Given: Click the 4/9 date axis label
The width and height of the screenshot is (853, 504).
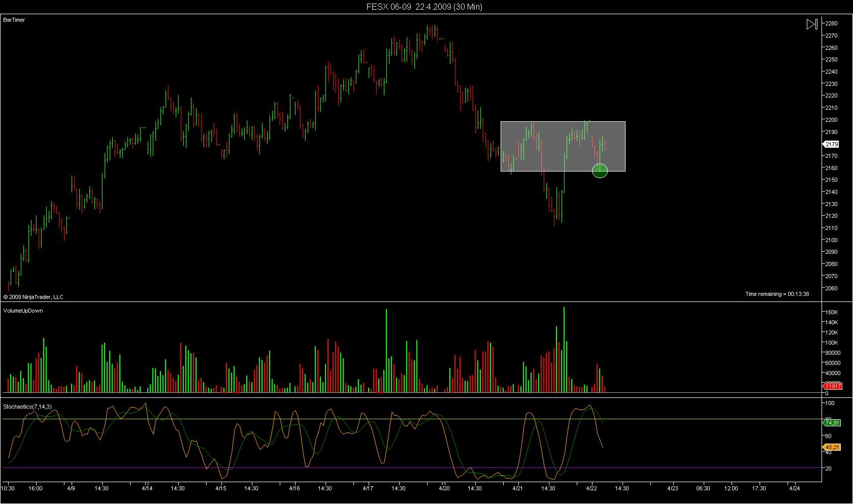Looking at the screenshot, I should (x=71, y=488).
